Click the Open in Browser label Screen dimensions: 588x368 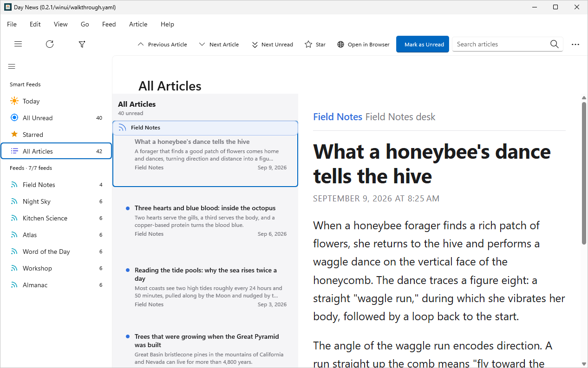point(369,45)
